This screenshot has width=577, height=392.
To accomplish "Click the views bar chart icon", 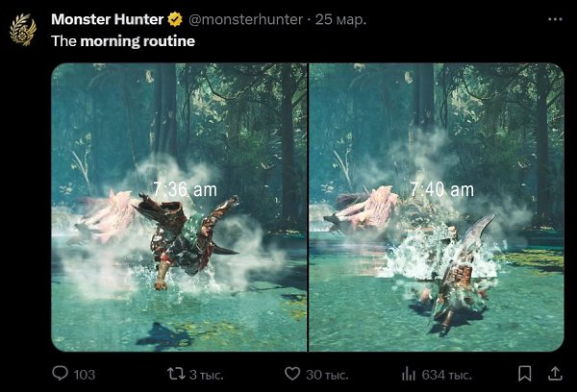I will click(x=408, y=373).
